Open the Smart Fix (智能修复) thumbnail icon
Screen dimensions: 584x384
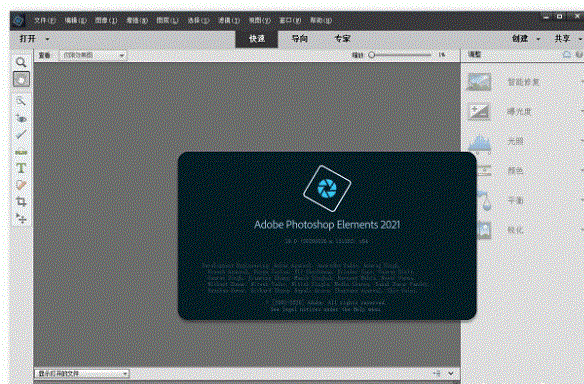[479, 82]
